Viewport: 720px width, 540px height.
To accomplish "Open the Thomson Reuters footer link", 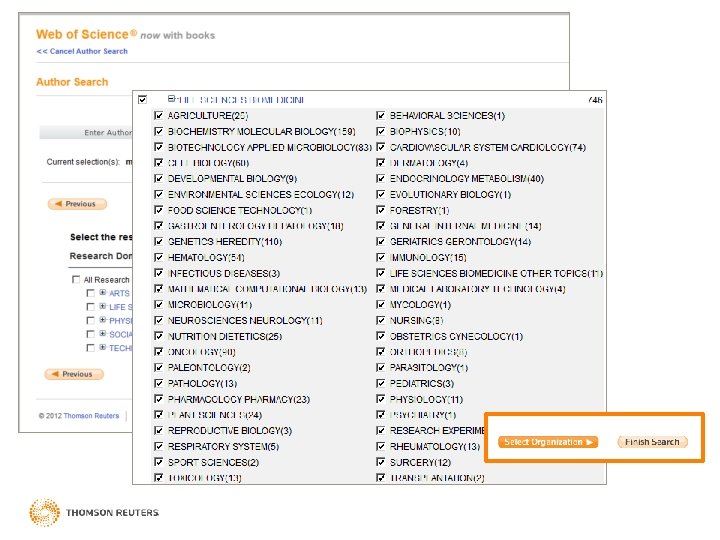I will coord(91,416).
